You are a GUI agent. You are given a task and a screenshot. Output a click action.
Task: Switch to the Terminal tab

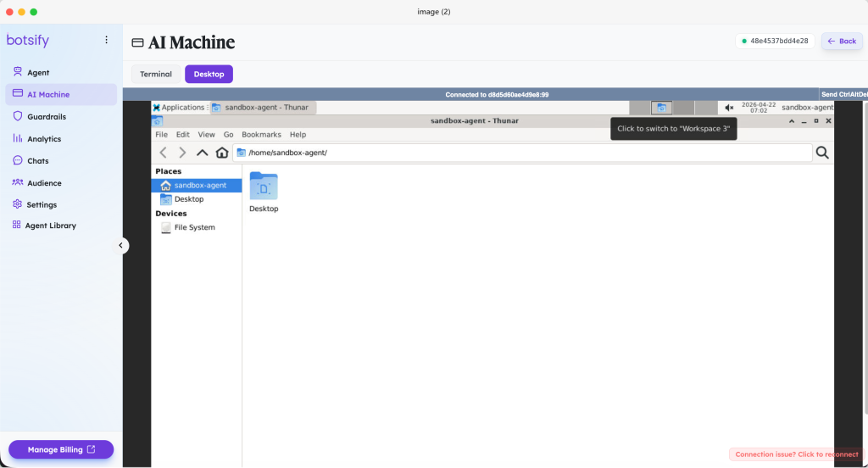point(156,75)
